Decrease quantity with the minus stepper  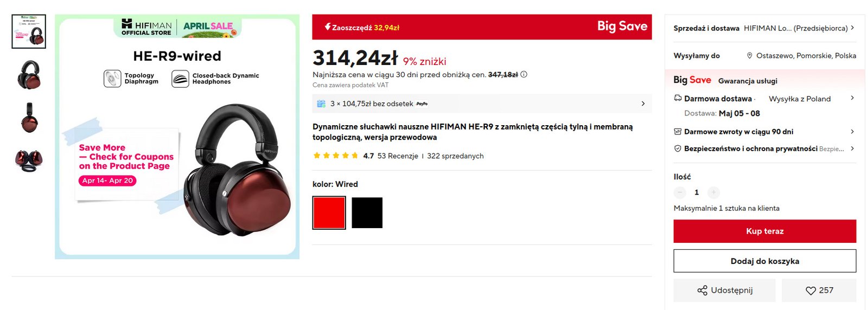pos(680,192)
